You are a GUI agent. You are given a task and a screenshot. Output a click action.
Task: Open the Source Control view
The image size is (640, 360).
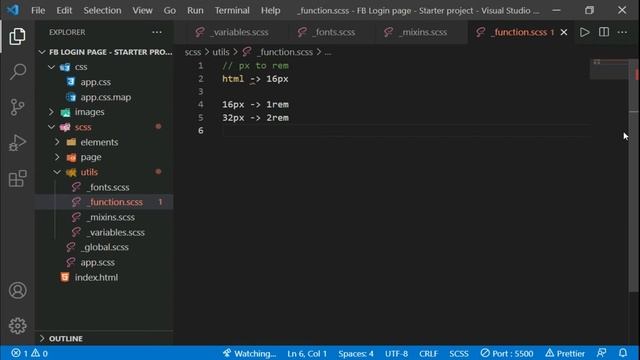tap(17, 107)
